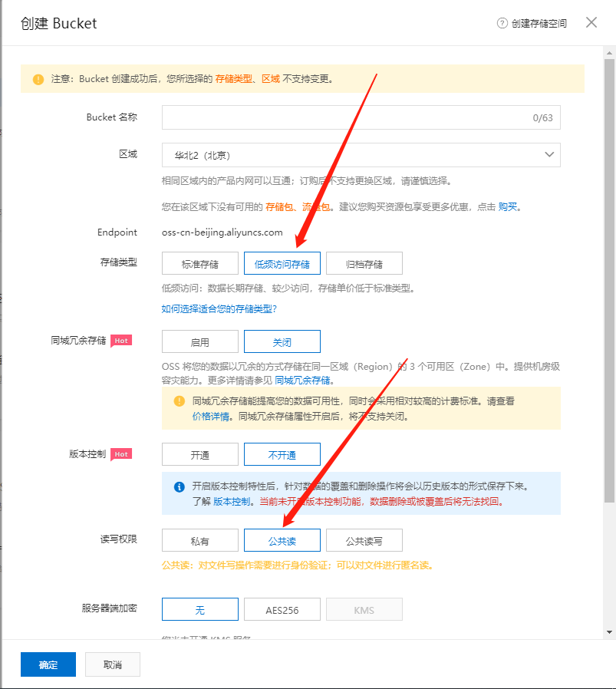The height and width of the screenshot is (689, 616).
Task: Click the 确定 button
Action: point(48,664)
